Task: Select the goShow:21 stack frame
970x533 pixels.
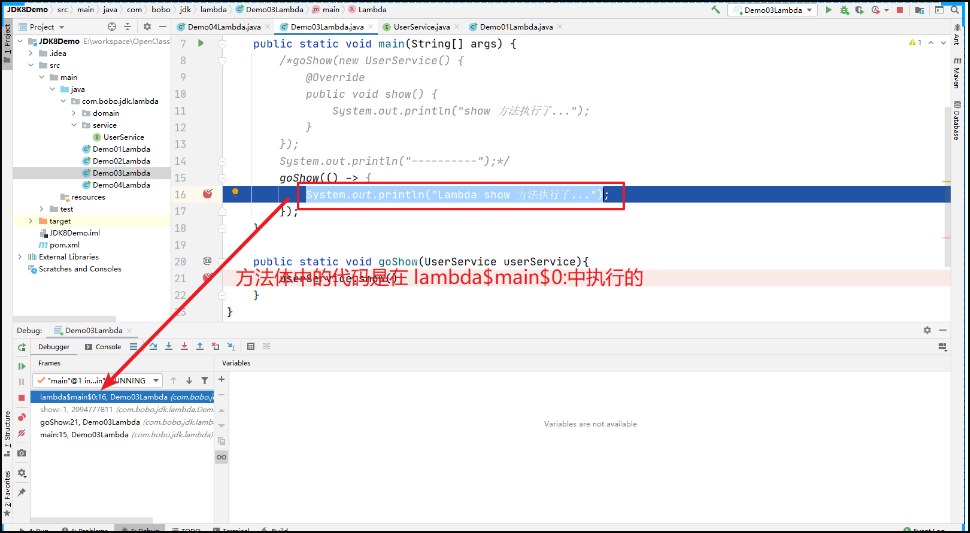Action: [122, 422]
